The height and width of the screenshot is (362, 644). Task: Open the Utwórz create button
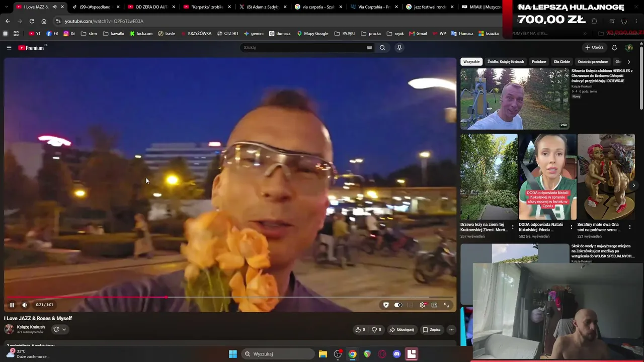[x=594, y=48]
